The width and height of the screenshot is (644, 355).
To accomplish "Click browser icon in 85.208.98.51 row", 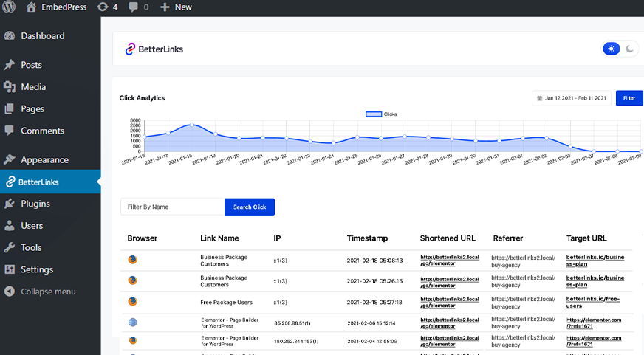I will (x=133, y=323).
